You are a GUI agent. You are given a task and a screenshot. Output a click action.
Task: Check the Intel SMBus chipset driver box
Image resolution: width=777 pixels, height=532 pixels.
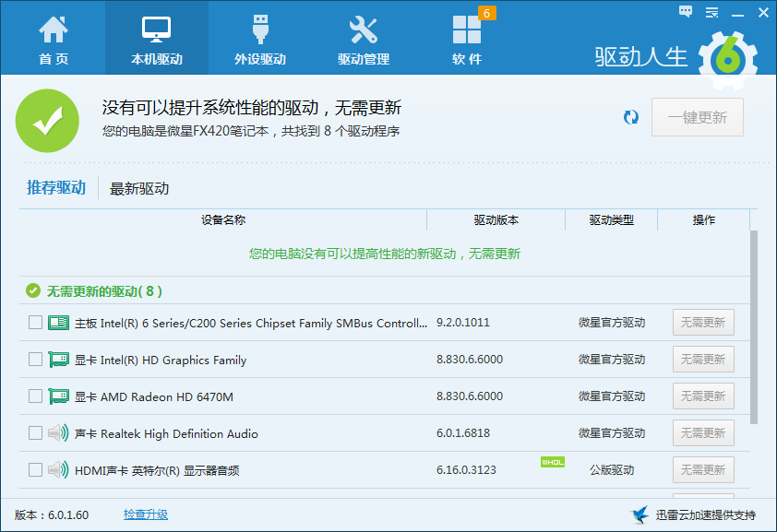click(35, 323)
